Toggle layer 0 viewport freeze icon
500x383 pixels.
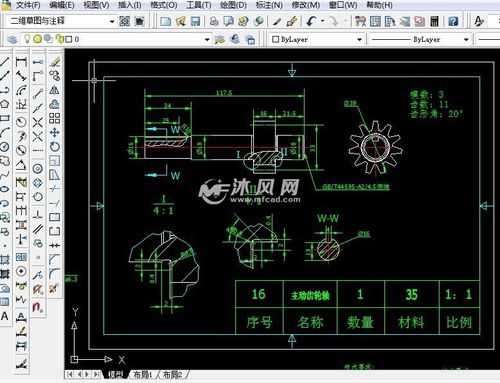click(x=48, y=39)
